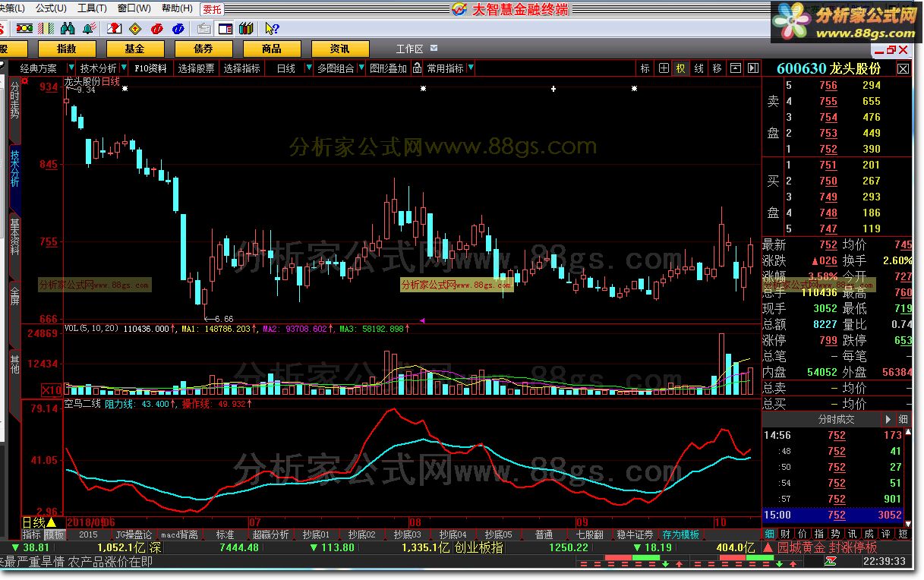Toggle the lock next to 图形叠加

[x=415, y=68]
